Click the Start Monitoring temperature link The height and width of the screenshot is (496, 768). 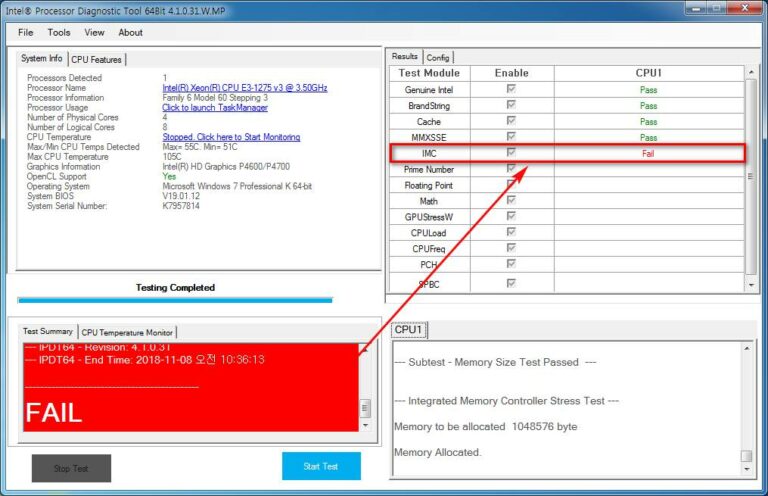(231, 137)
